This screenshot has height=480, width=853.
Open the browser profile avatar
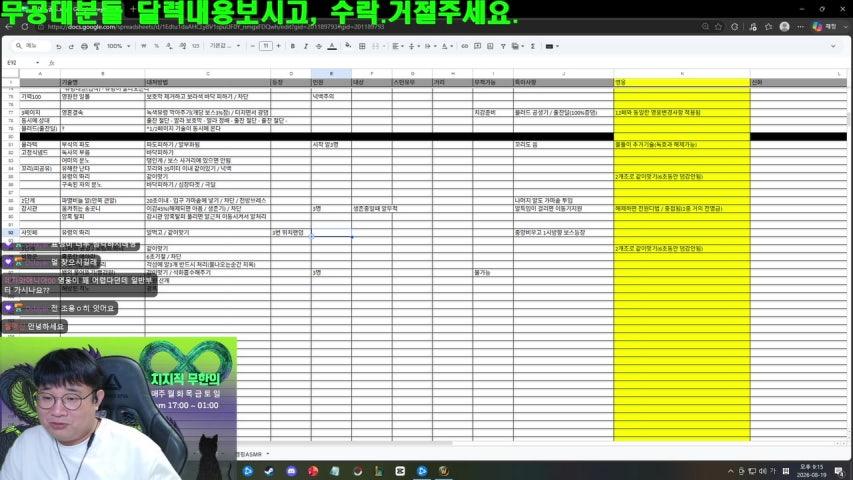pyautogui.click(x=784, y=26)
